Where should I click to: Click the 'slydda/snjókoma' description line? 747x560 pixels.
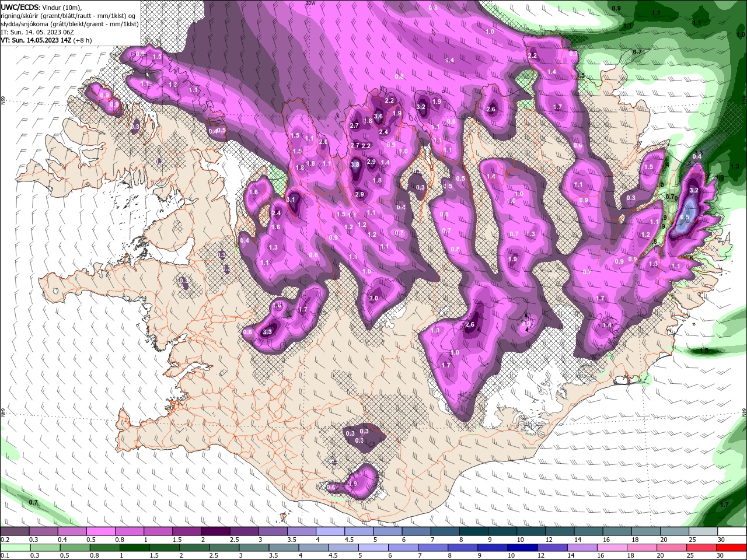click(x=69, y=24)
